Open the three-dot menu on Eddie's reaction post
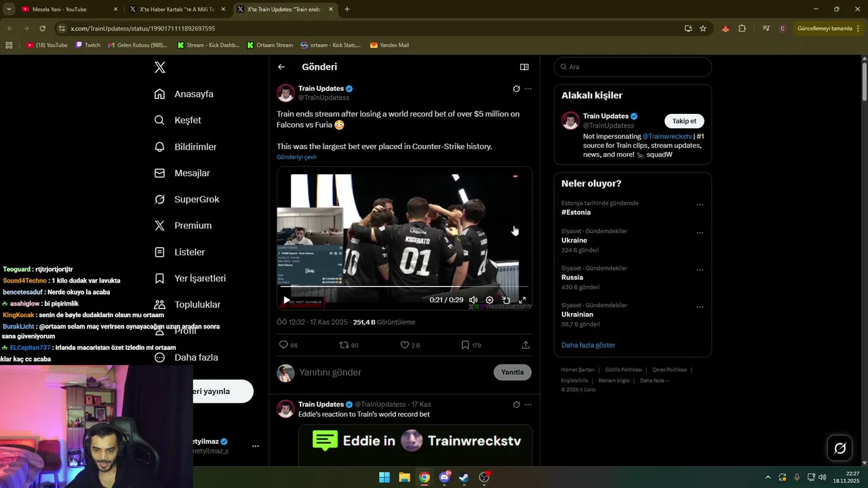 click(528, 405)
